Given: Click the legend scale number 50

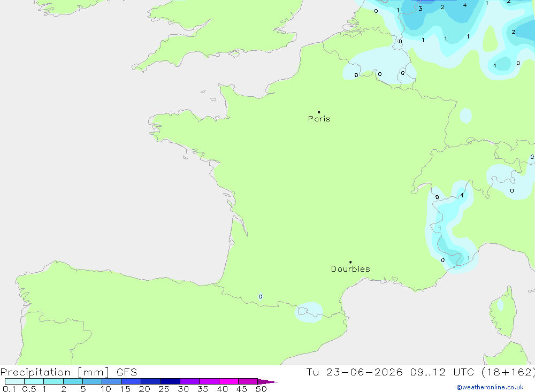Looking at the screenshot, I should (x=261, y=389).
